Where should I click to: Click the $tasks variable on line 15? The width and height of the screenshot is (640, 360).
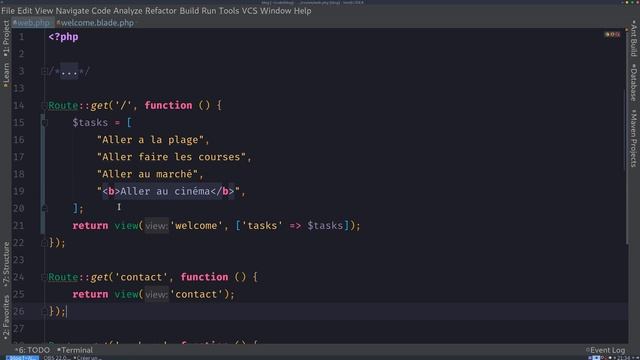[90, 123]
